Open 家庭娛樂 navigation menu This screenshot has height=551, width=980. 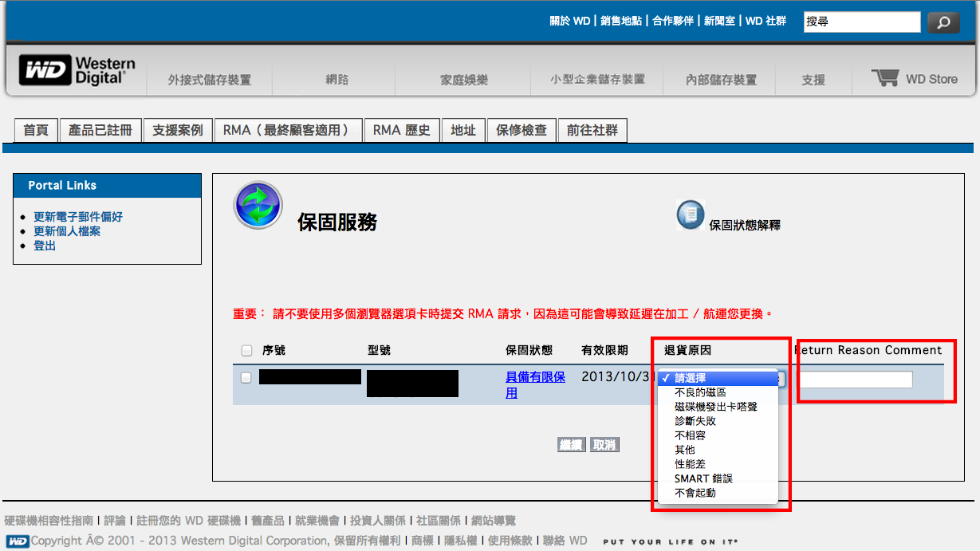465,80
